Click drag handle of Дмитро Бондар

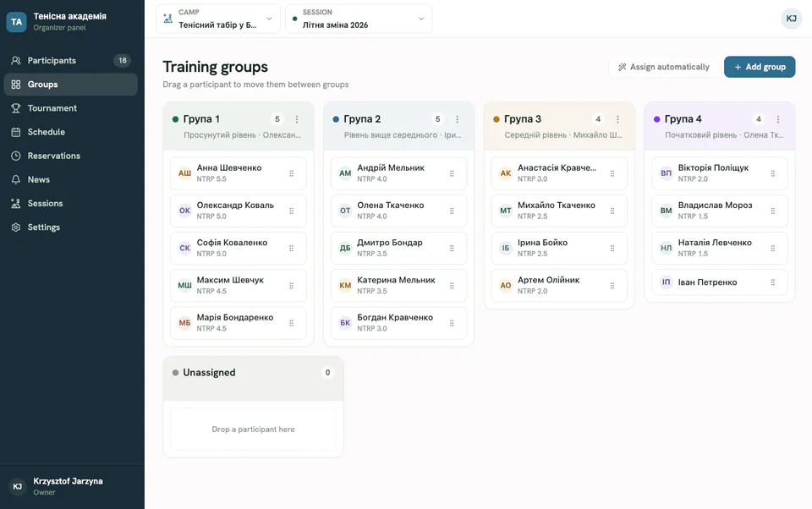(452, 248)
